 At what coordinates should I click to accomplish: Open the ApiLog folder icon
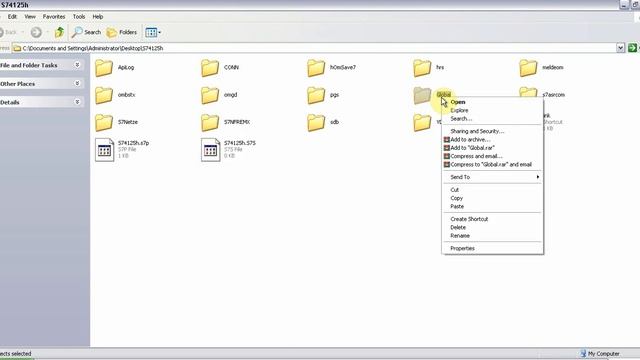pos(104,68)
